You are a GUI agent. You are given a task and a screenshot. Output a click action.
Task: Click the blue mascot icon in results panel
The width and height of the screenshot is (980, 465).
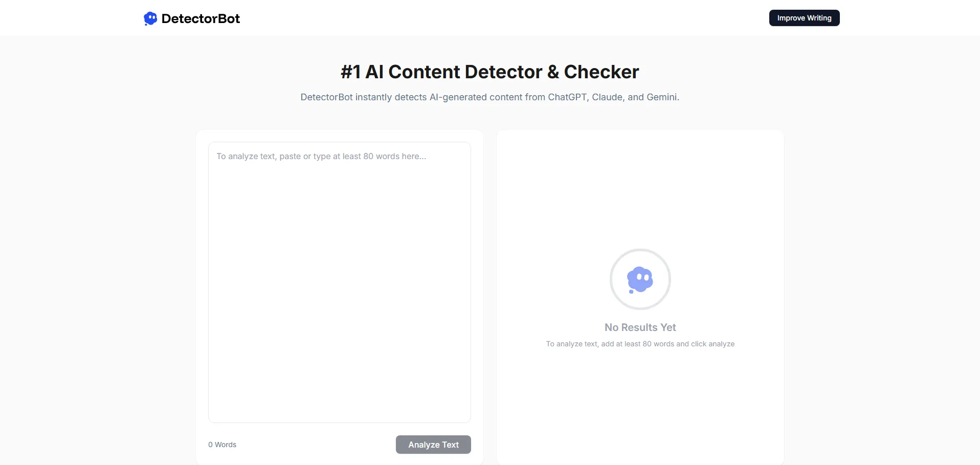point(640,279)
